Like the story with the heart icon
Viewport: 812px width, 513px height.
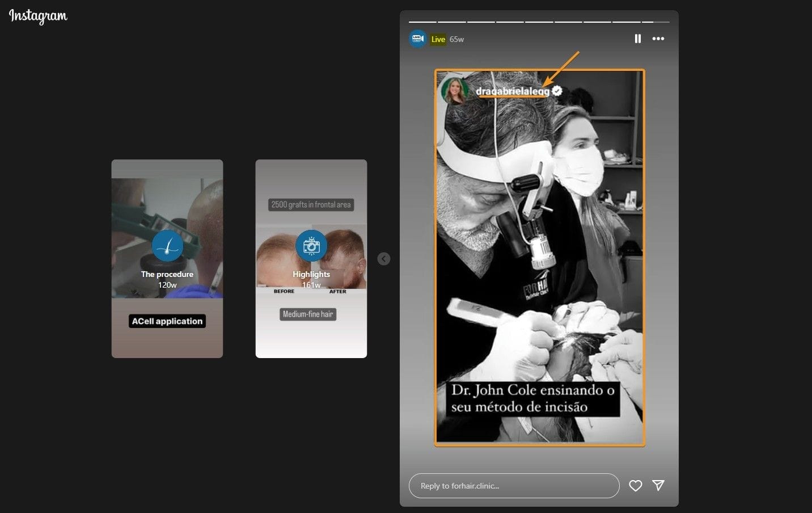(635, 486)
